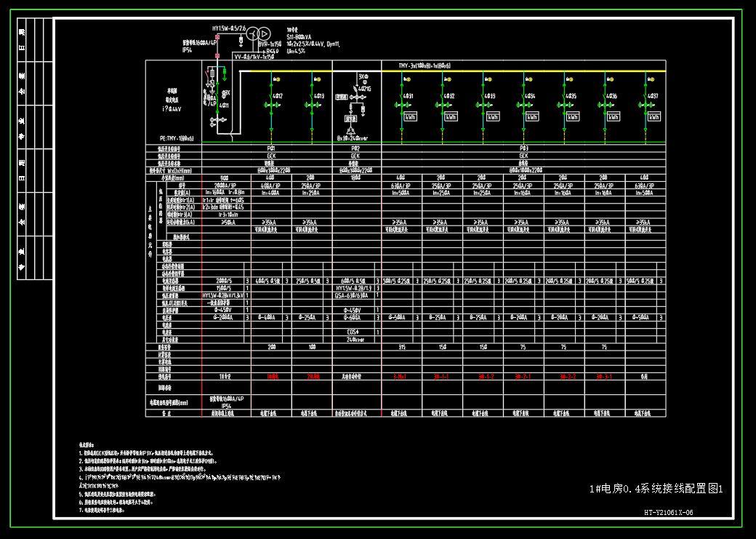Select the 'S11-800kVA' transformer rating text
This screenshot has height=539, width=756.
(x=299, y=37)
